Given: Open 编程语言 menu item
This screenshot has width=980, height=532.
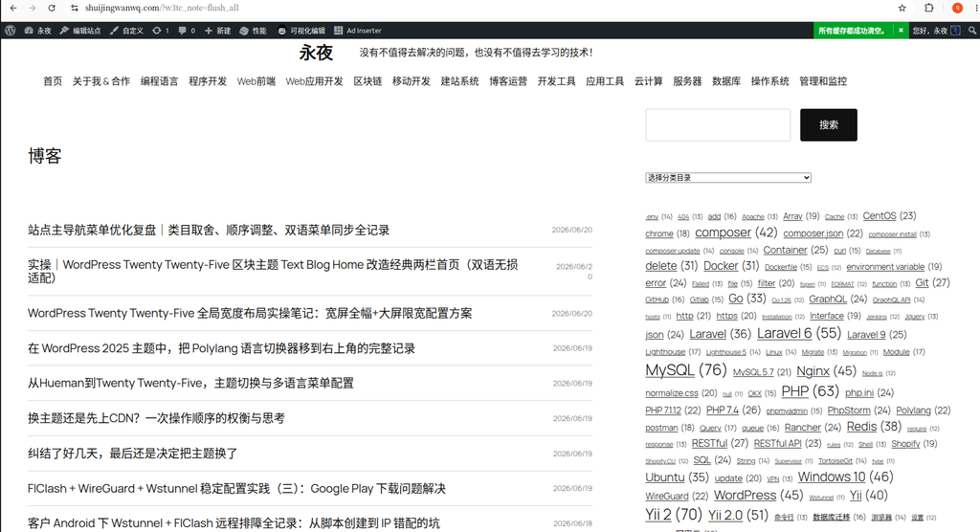Looking at the screenshot, I should coord(160,81).
